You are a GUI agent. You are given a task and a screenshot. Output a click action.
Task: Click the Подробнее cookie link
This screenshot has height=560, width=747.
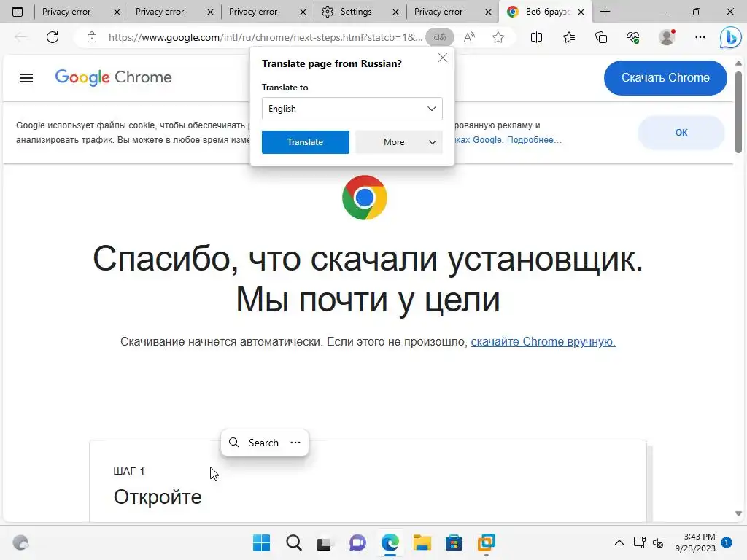(x=534, y=139)
